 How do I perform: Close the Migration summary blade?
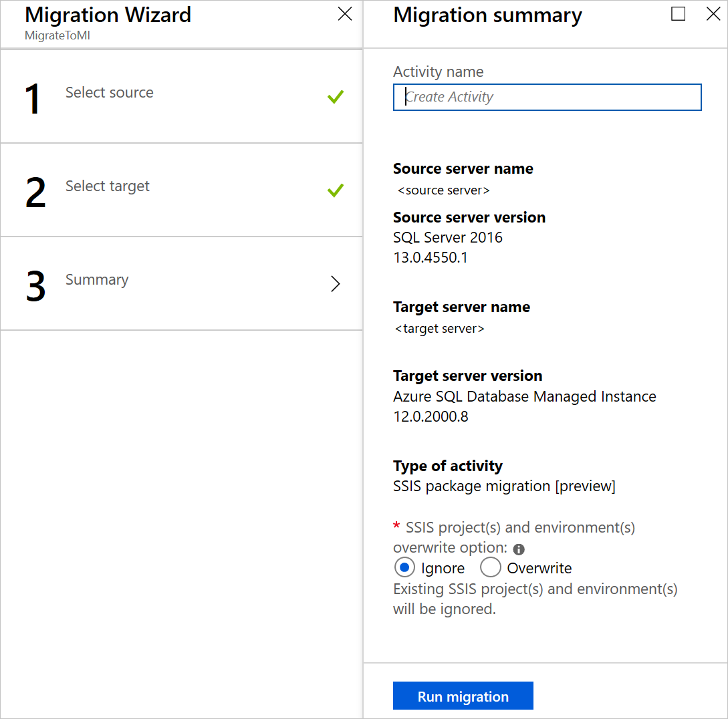click(713, 14)
